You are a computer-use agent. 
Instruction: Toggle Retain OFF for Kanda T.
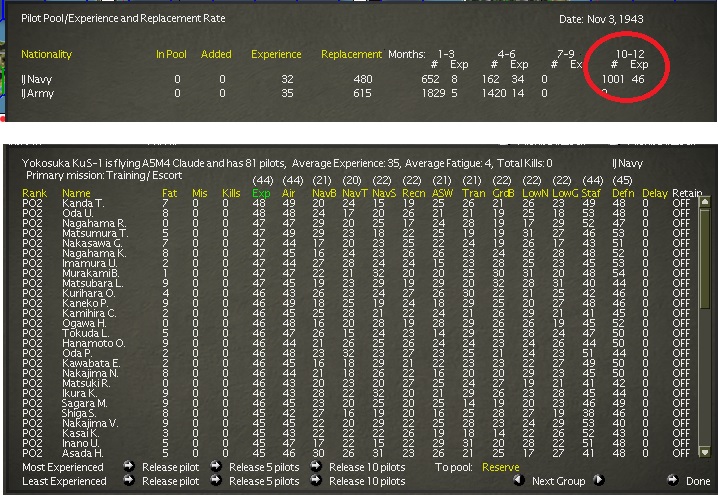[681, 203]
